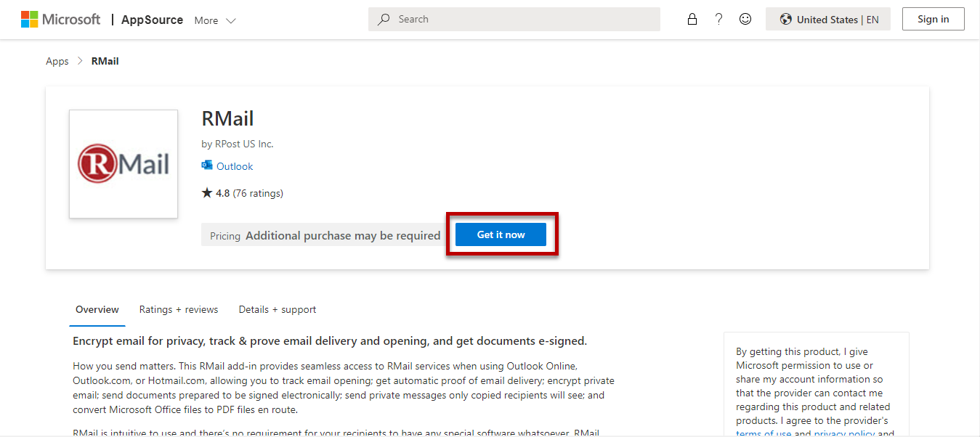The height and width of the screenshot is (437, 980).
Task: Click the Get it now button
Action: point(501,234)
